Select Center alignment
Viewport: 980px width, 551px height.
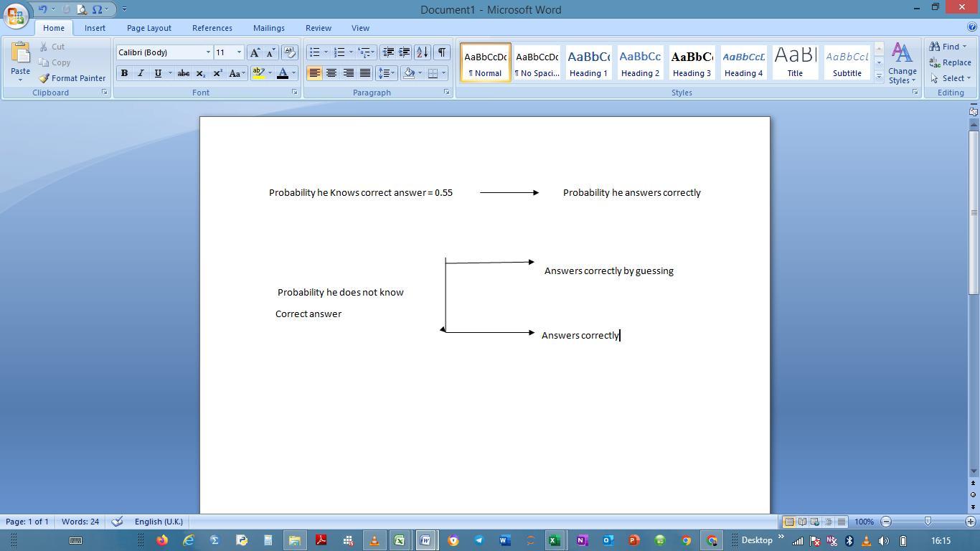pyautogui.click(x=331, y=73)
